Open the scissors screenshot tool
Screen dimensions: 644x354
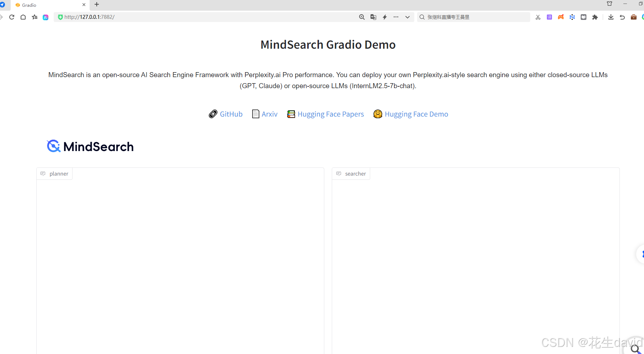coord(538,17)
